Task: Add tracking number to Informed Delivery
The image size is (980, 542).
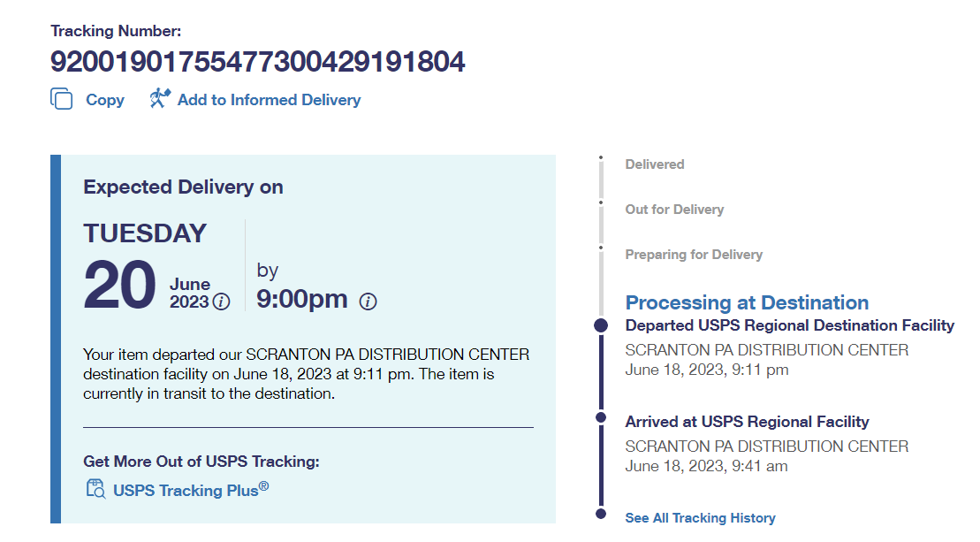Action: (269, 100)
